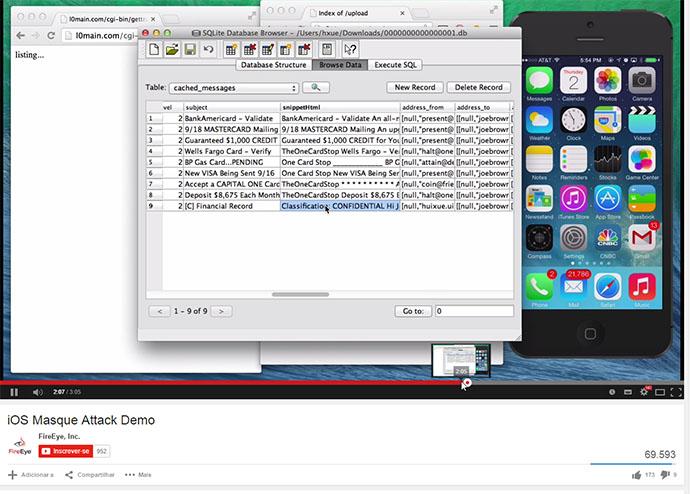Tap the Mail icon in iPhone dock

[x=573, y=286]
